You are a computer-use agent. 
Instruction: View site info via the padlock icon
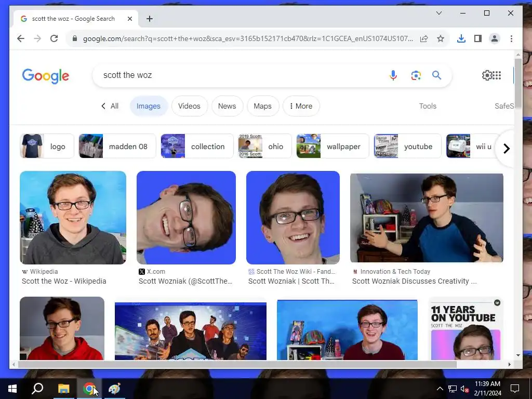coord(75,38)
